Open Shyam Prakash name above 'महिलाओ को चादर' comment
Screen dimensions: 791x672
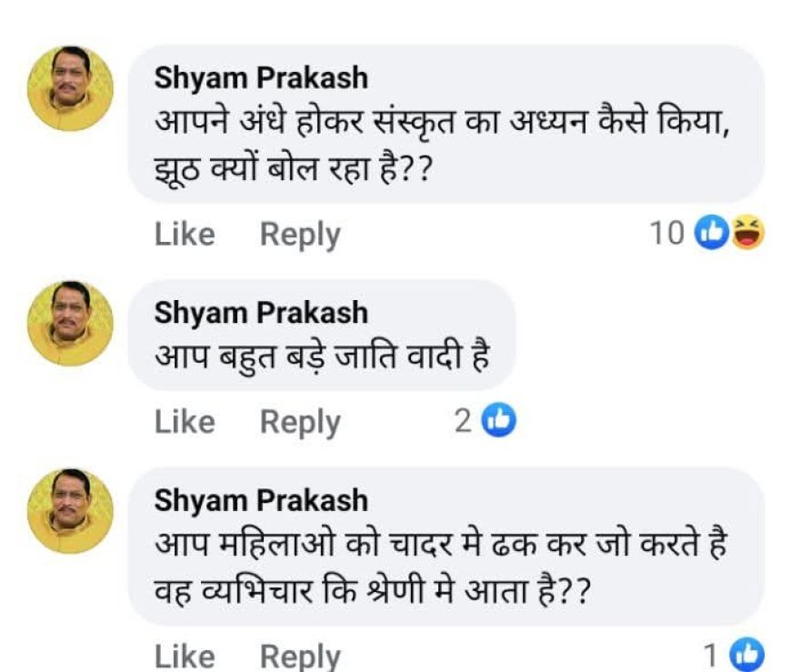pos(261,500)
